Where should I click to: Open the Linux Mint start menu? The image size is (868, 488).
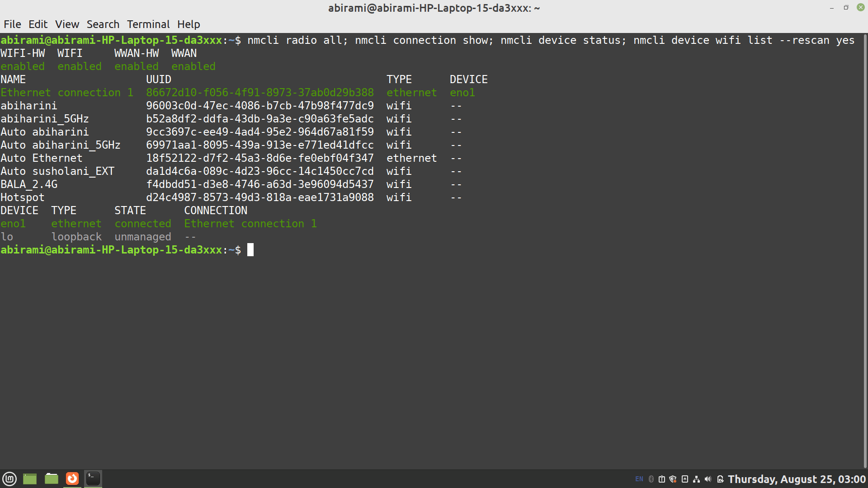(9, 479)
